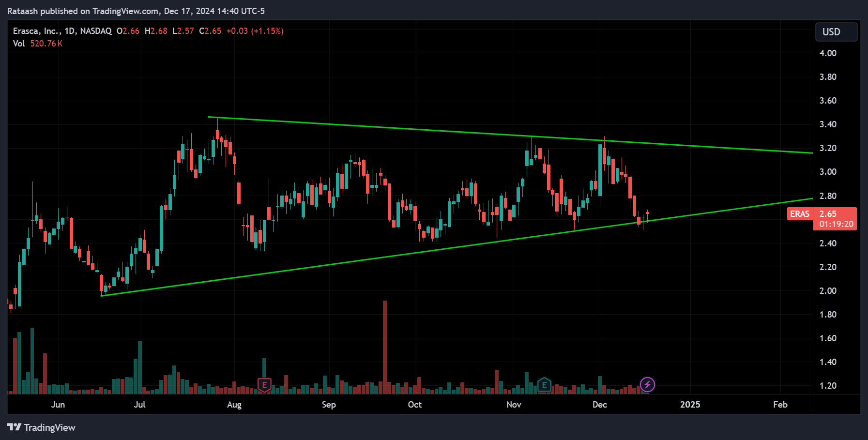868x440 pixels.
Task: Click the 2.80 price axis label
Action: tap(828, 196)
